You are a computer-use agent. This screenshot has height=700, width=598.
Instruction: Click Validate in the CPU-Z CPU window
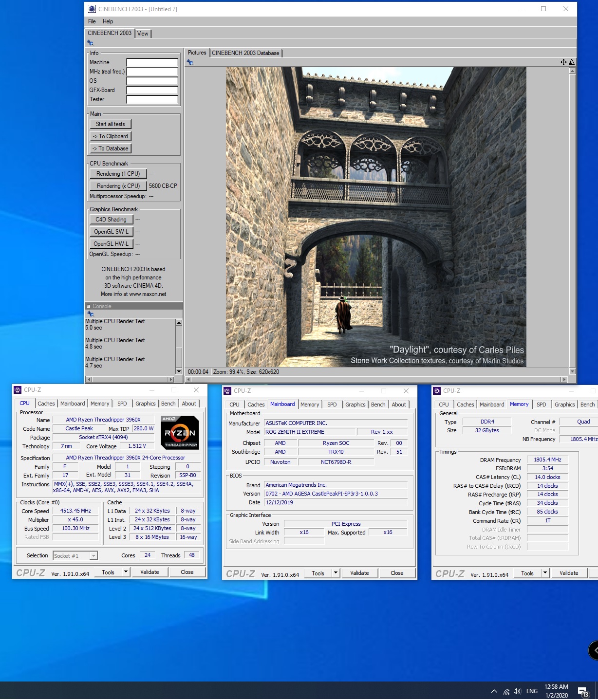pyautogui.click(x=149, y=572)
